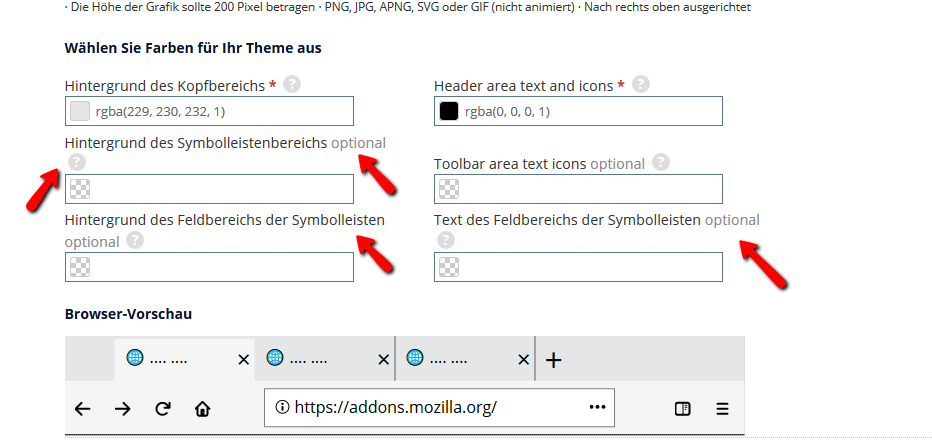The image size is (932, 446).
Task: Open the hamburger menu in preview
Action: click(722, 409)
